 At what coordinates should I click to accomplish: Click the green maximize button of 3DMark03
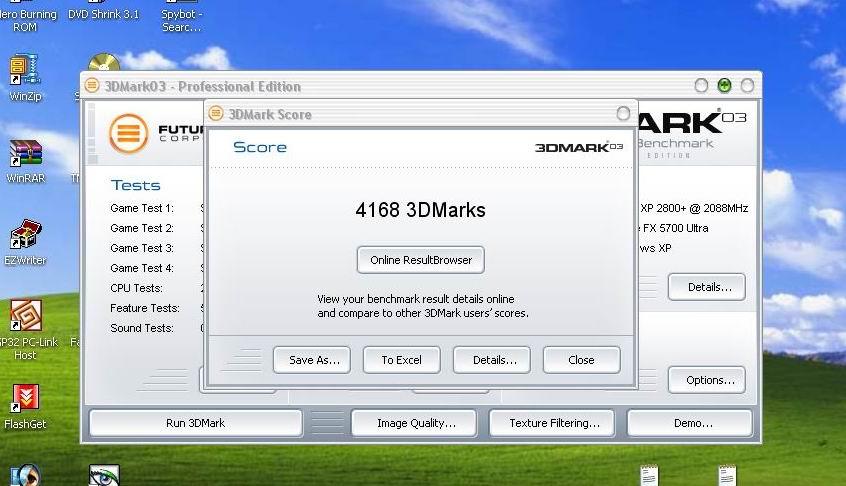pos(724,85)
